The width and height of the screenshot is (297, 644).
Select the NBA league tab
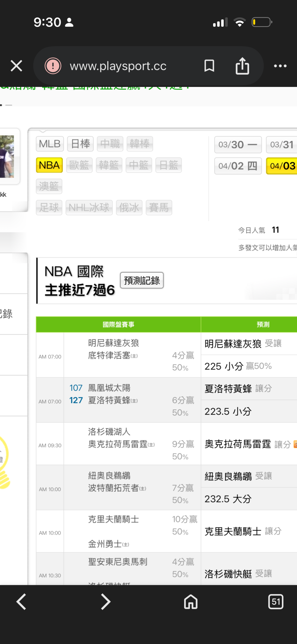click(x=50, y=165)
